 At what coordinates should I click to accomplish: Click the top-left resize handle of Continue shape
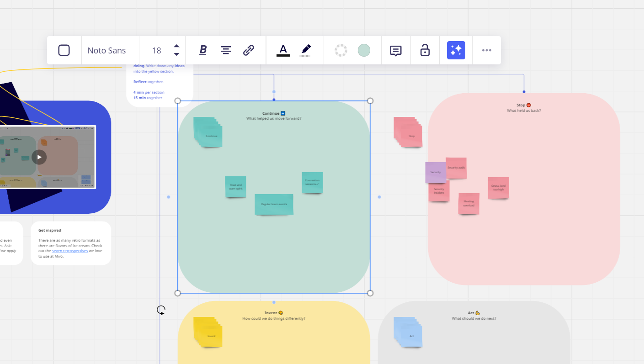[x=178, y=101]
